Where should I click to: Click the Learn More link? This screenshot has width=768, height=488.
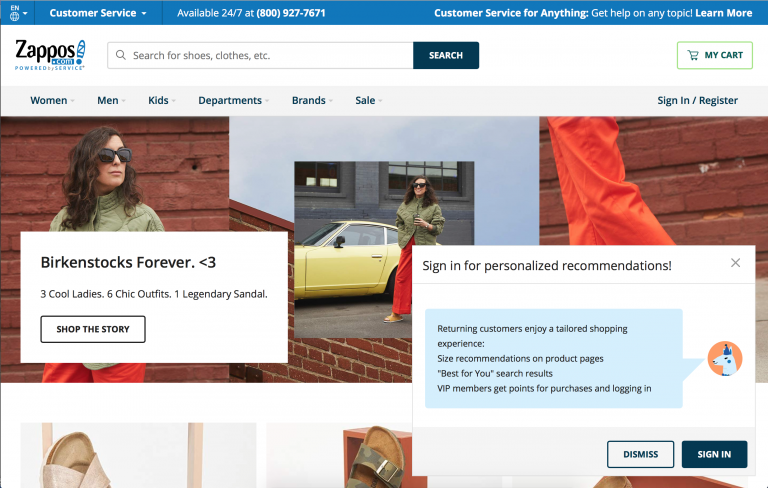pos(723,13)
